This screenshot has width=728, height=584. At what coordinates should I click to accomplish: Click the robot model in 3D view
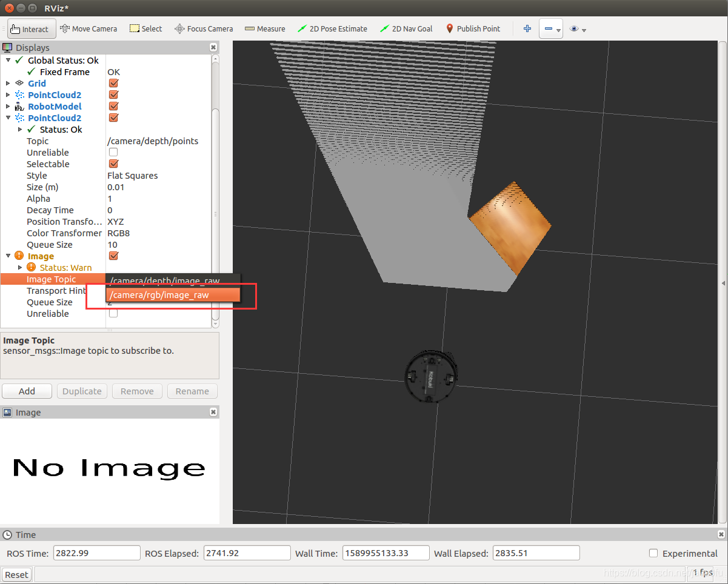point(432,376)
